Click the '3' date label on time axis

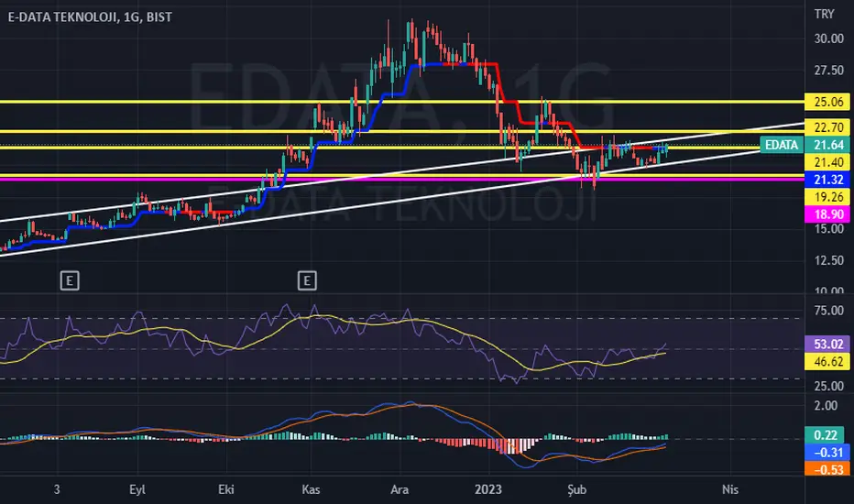[57, 489]
